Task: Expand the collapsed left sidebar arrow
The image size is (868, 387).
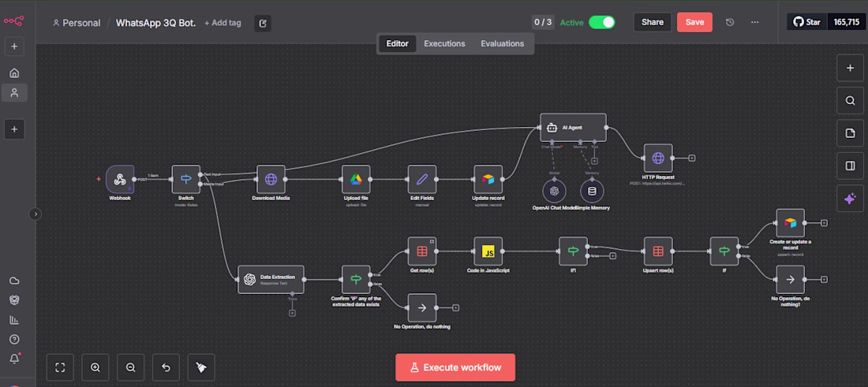Action: click(x=36, y=214)
